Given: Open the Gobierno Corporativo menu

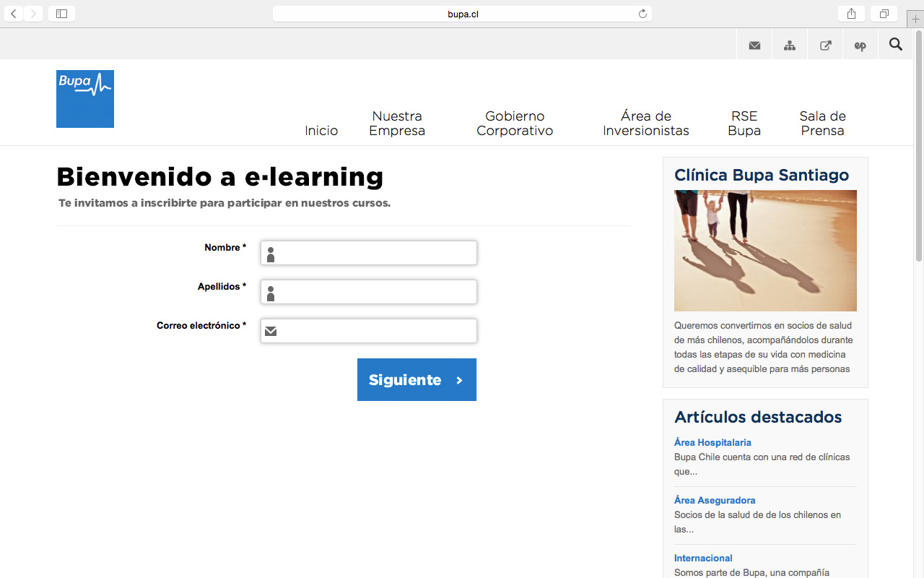Looking at the screenshot, I should pyautogui.click(x=515, y=124).
